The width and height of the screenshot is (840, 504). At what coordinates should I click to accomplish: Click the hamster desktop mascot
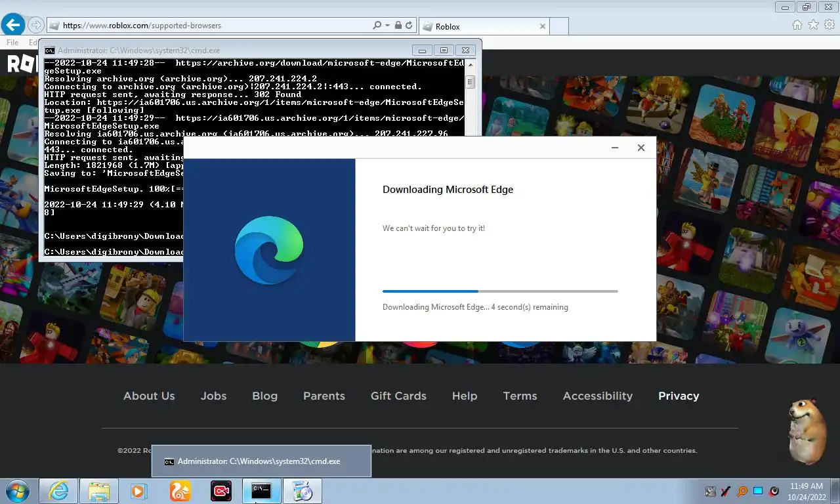point(806,431)
